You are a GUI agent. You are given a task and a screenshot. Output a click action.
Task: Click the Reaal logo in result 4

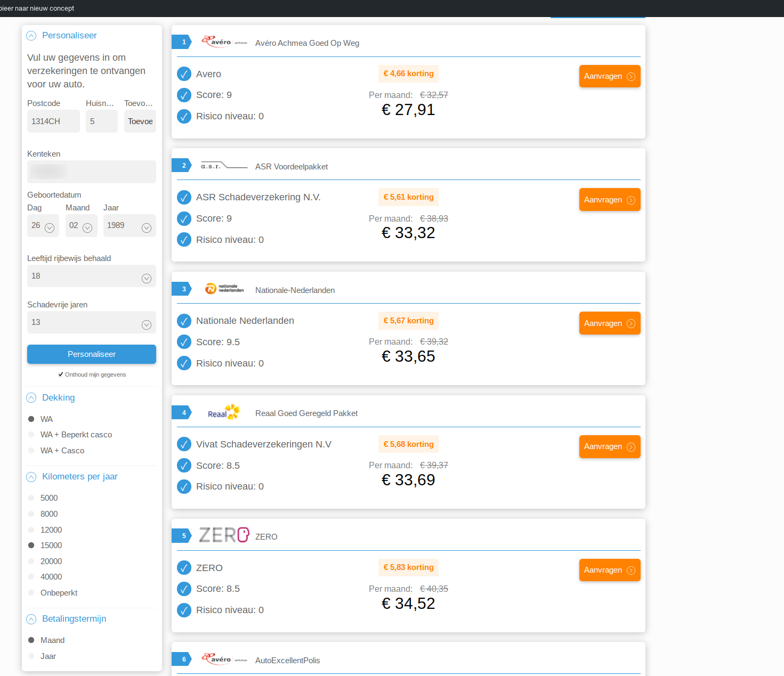coord(224,412)
